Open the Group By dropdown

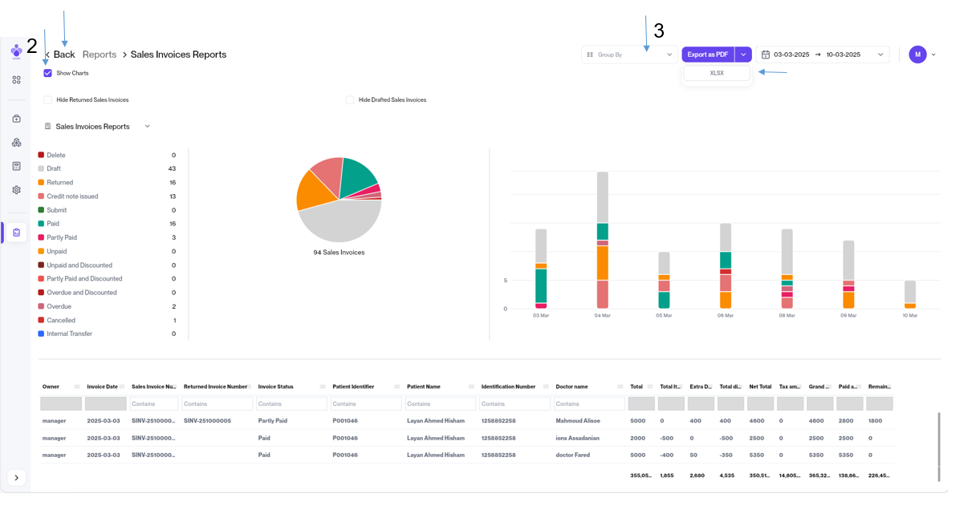pos(629,55)
